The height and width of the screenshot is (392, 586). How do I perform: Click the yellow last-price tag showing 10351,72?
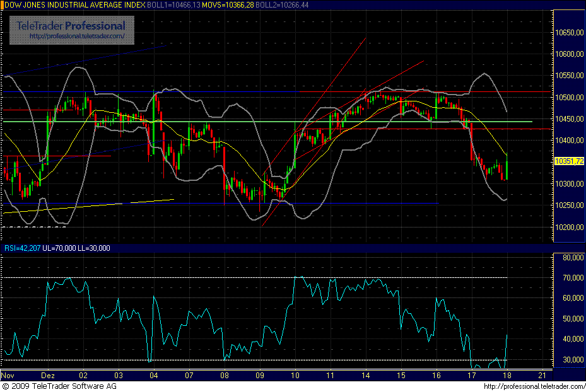click(x=570, y=161)
